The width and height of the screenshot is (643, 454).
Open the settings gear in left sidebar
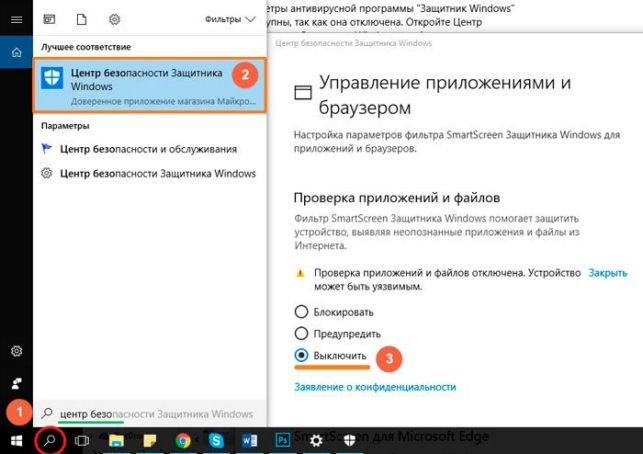[16, 351]
